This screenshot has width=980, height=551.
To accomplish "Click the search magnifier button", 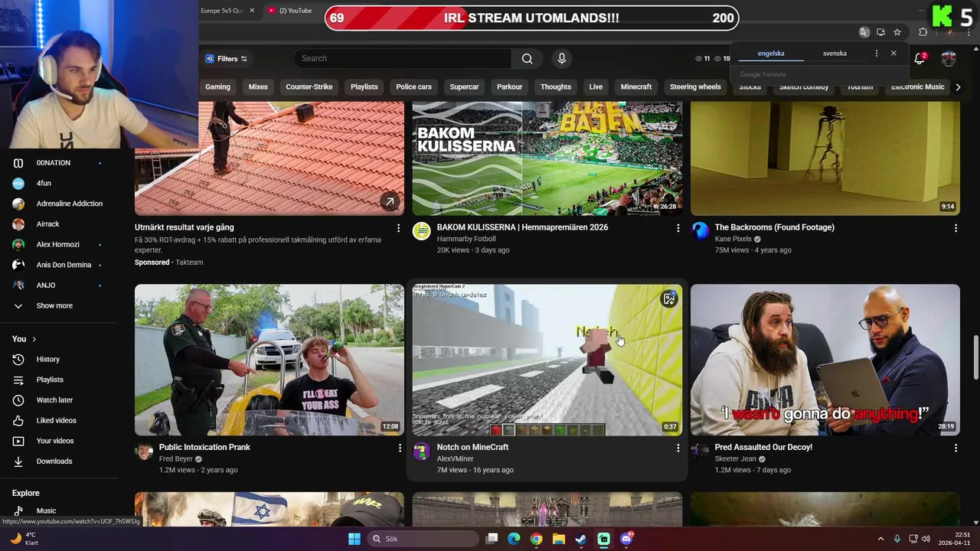I will (x=527, y=59).
